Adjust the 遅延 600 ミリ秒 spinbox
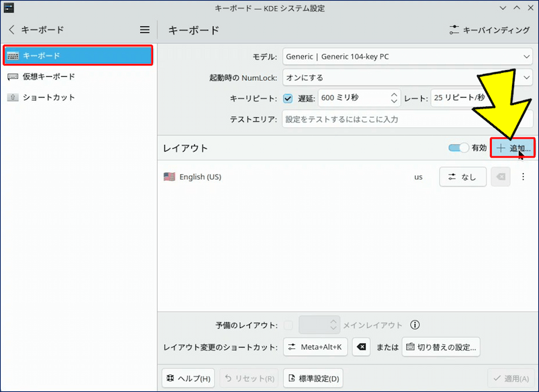Viewport: 539px width, 392px height. coord(358,98)
